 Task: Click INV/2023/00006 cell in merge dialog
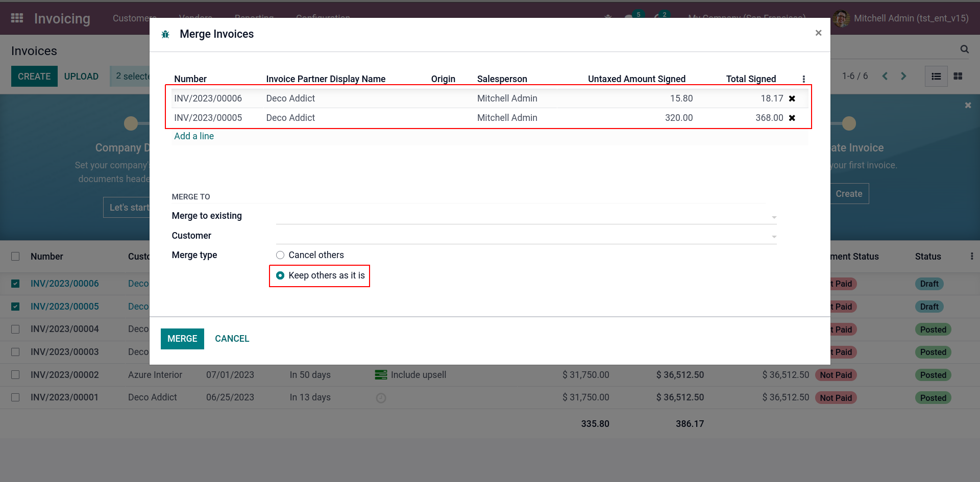(208, 98)
